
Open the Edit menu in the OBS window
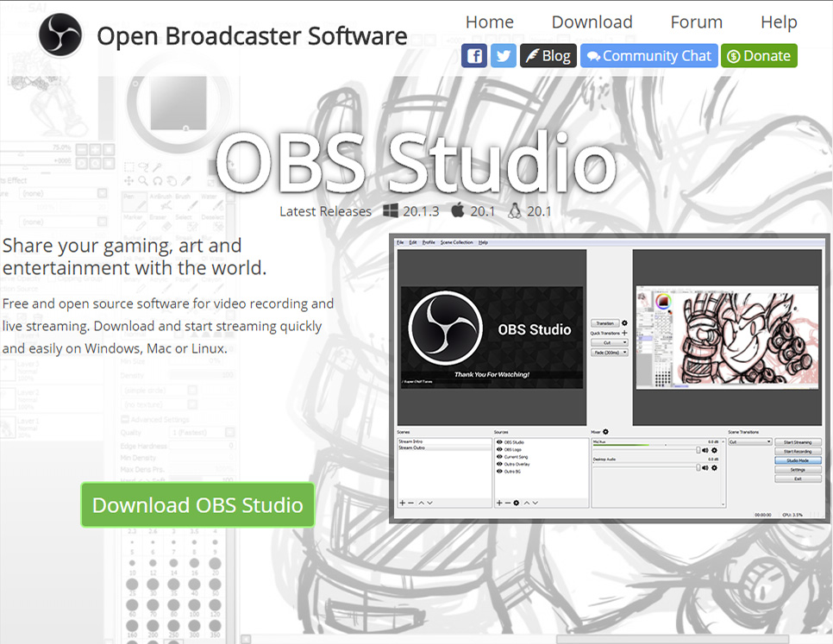413,242
